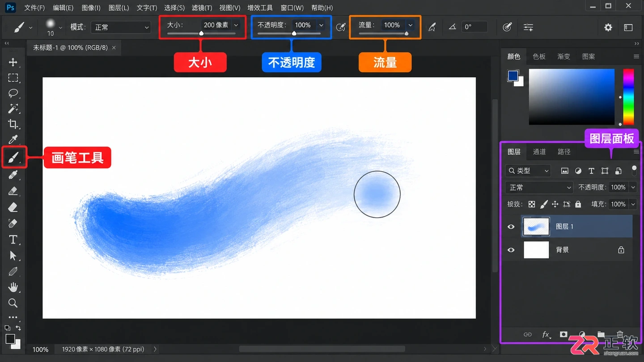The image size is (644, 362).
Task: Click the Add layer style fx icon
Action: pyautogui.click(x=546, y=335)
